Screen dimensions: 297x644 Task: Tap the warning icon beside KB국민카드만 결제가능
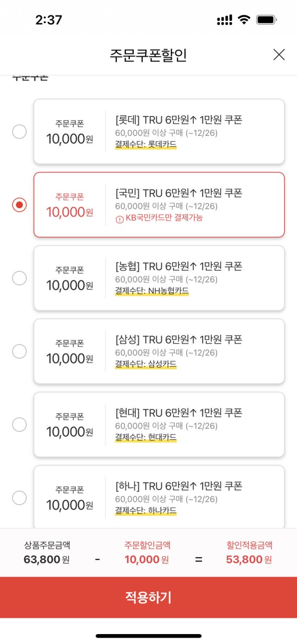119,218
